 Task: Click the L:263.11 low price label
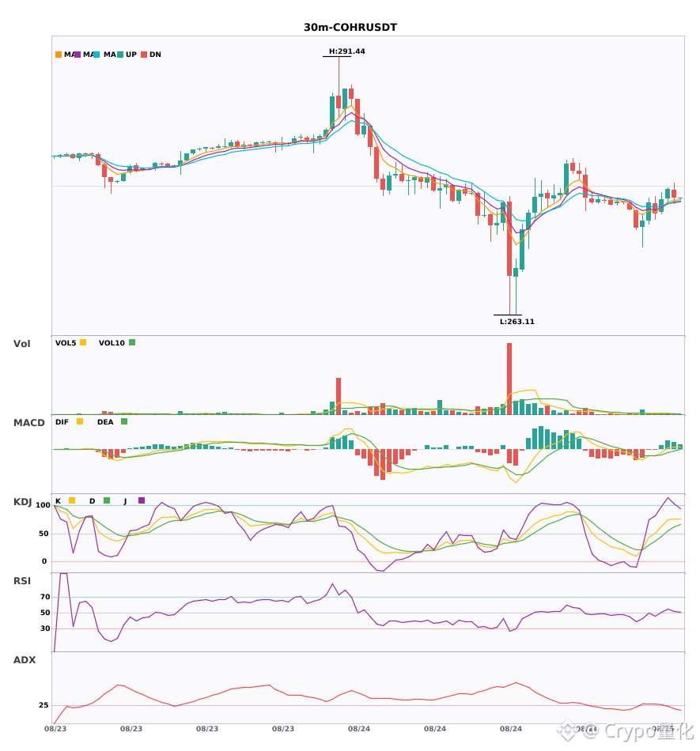[x=517, y=322]
